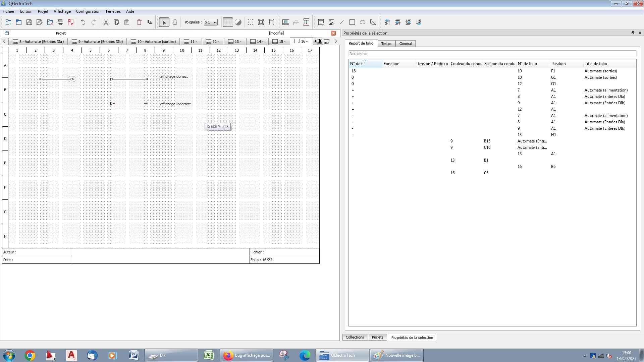Select the ellipse drawing tool
Image resolution: width=644 pixels, height=362 pixels.
[x=363, y=22]
